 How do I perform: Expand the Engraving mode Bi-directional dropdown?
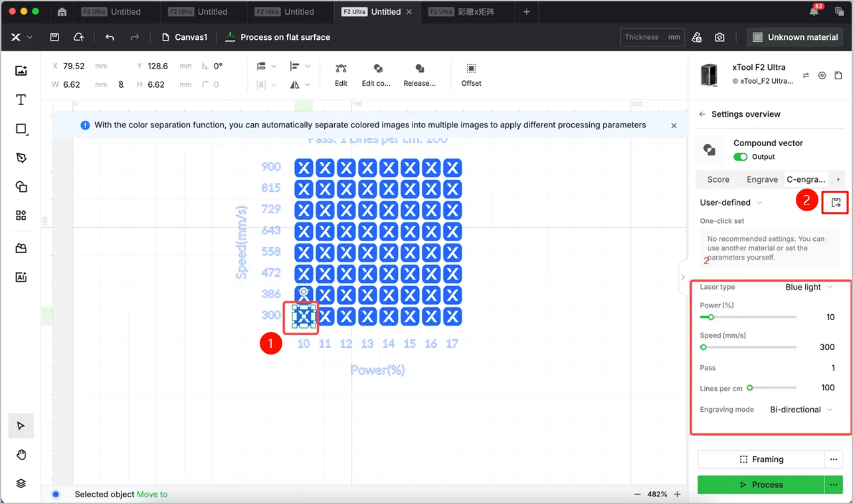click(801, 410)
